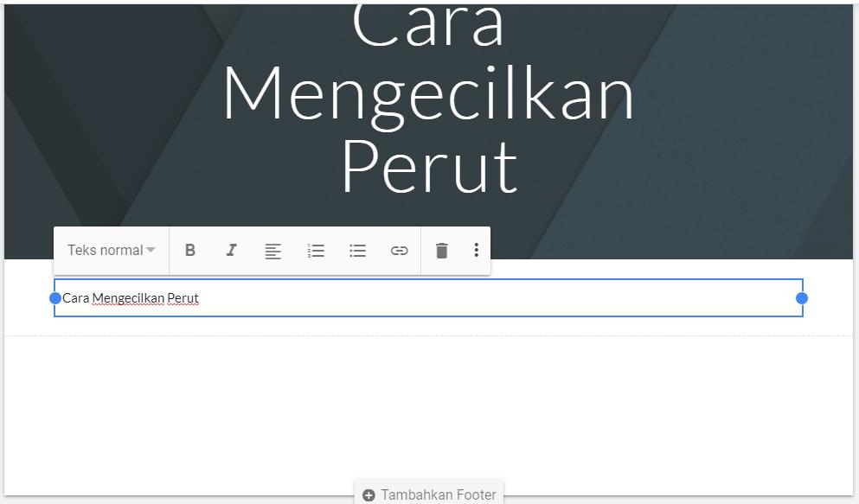Insert a bulleted list
The width and height of the screenshot is (859, 504).
pyautogui.click(x=357, y=251)
